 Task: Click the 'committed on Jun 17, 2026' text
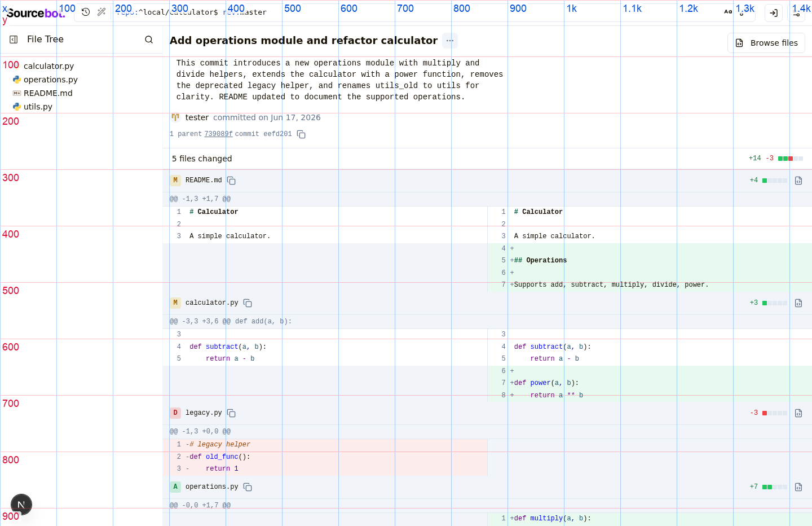(267, 117)
